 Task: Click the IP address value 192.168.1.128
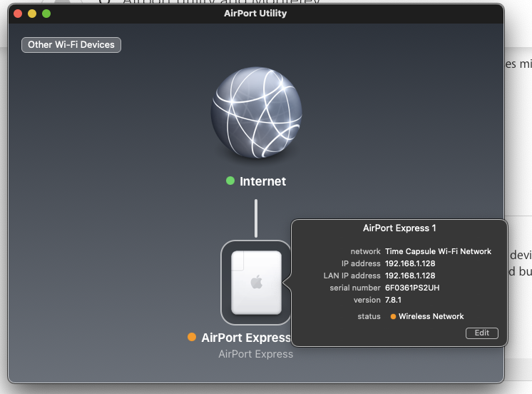pos(410,263)
